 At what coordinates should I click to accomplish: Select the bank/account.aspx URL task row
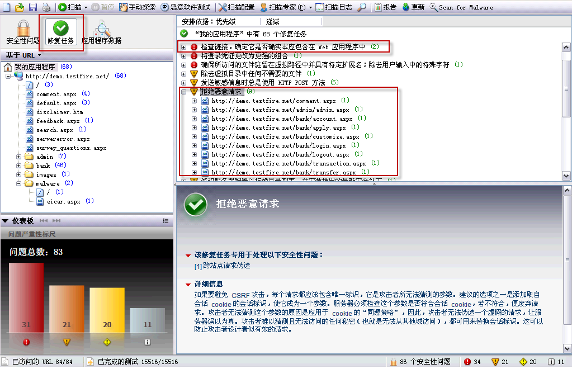click(282, 119)
